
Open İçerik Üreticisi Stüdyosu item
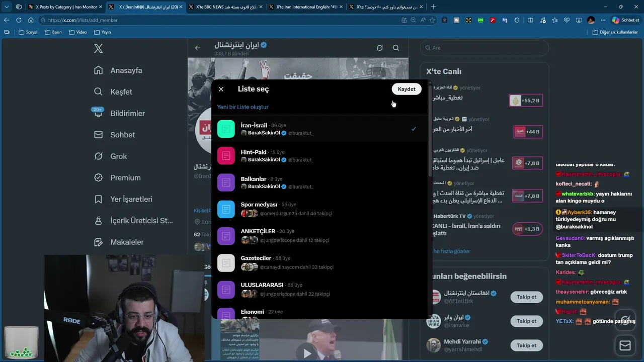[133, 221]
